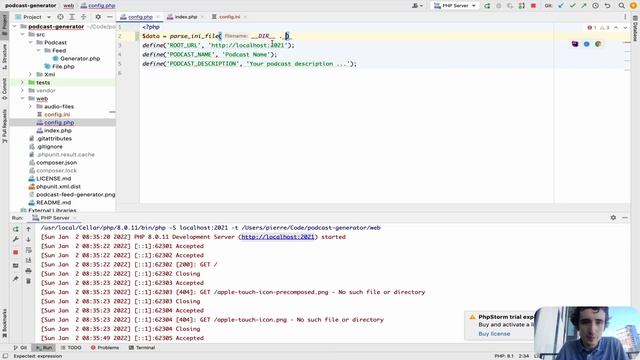Click the scroll up arrow in Run console
The height and width of the screenshot is (360, 640).
click(x=29, y=229)
